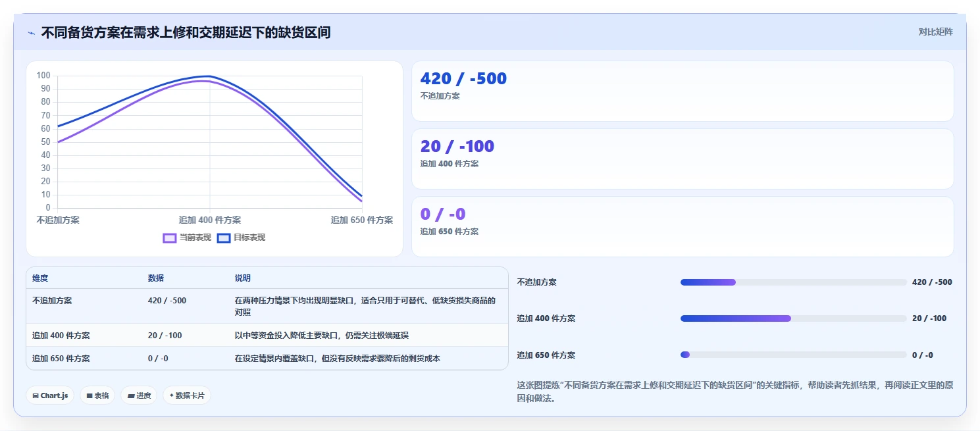980x431 pixels.
Task: Click the table cell 追加 400 件方案
Action: [61, 335]
